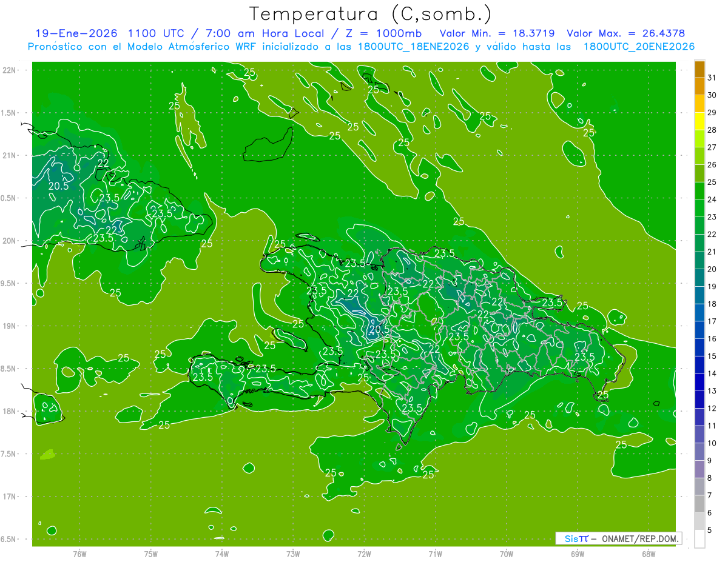The image size is (728, 562).
Task: Select the "Valor Min. = 18.3719" readout
Action: pos(497,33)
